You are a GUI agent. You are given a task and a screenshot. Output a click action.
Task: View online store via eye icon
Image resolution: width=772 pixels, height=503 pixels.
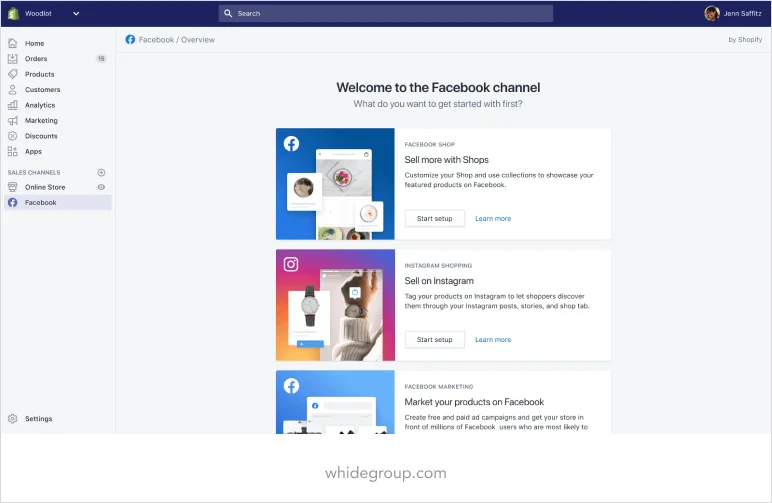[x=101, y=187]
